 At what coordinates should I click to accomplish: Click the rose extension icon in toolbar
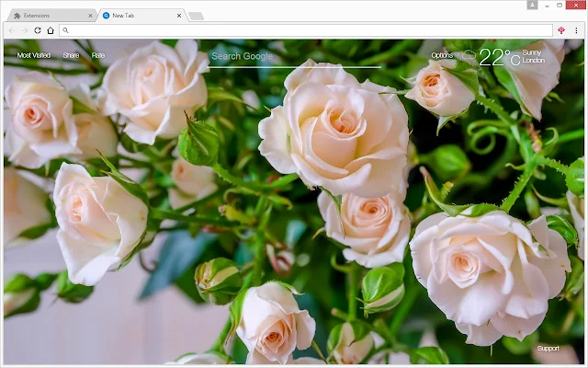click(561, 30)
